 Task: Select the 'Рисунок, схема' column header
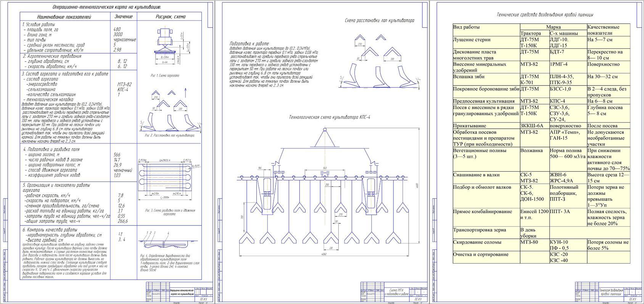click(x=170, y=17)
